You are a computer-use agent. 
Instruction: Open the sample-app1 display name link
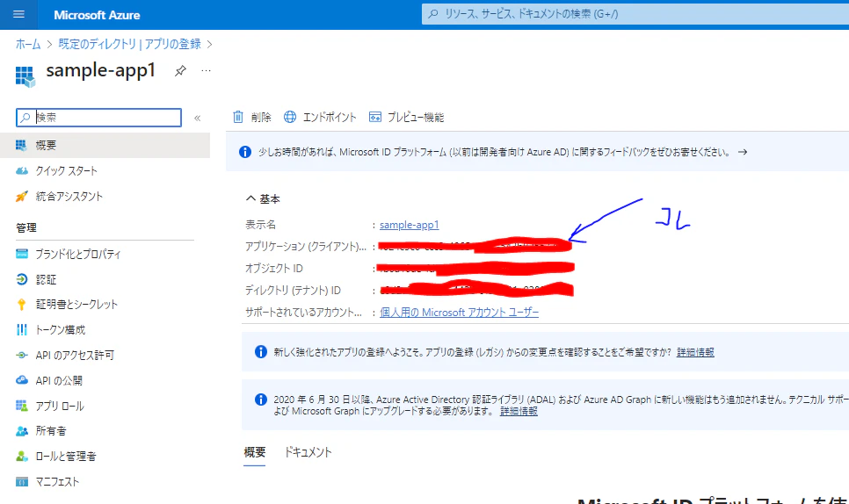tap(410, 225)
